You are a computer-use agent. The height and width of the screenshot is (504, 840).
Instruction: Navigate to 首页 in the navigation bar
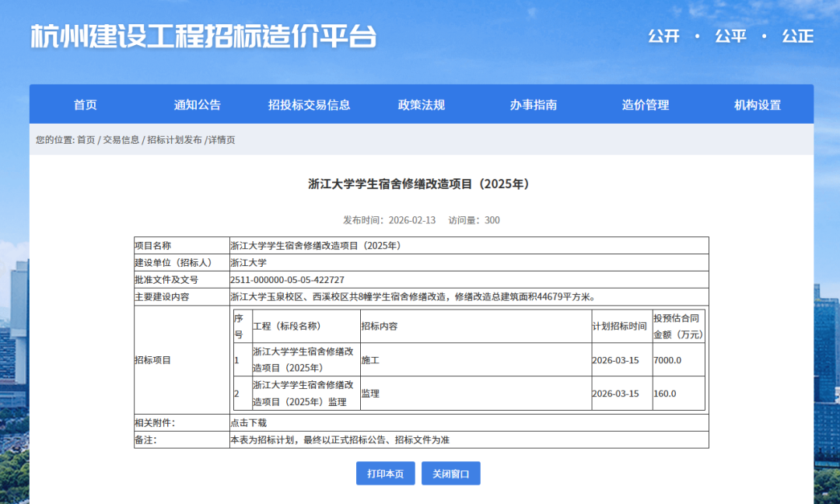point(85,105)
